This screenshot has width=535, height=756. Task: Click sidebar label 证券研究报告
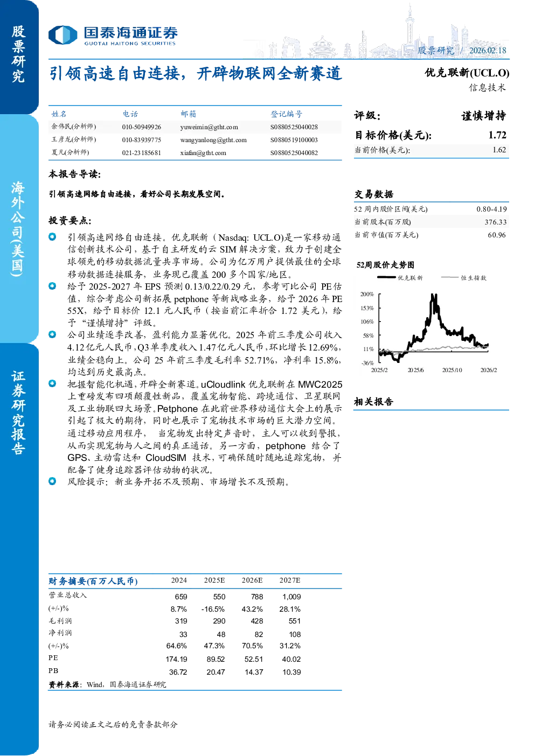tap(18, 412)
